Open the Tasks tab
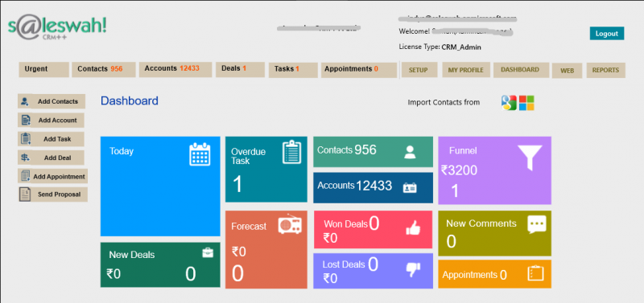 coord(293,70)
